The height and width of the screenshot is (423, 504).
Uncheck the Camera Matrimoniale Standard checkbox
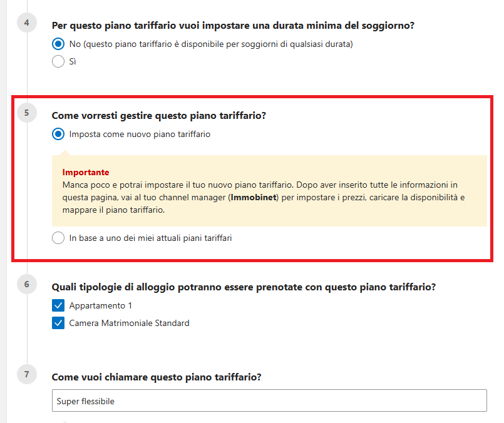coord(58,323)
